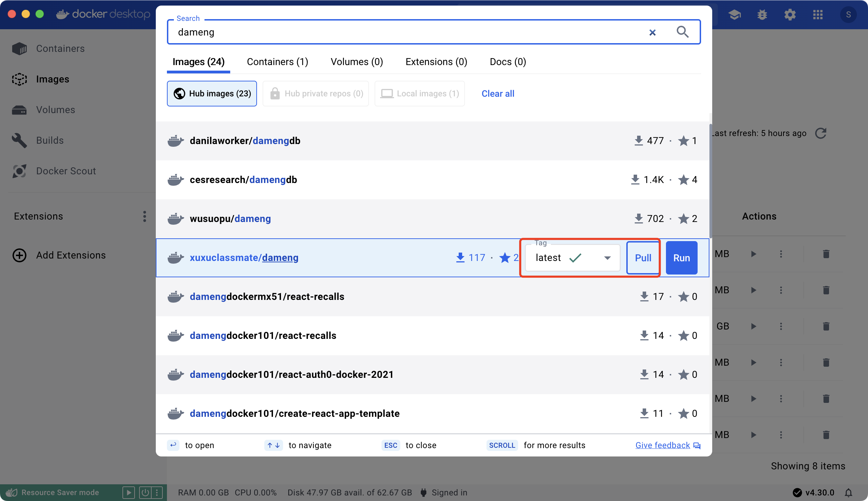Click the magnifier search icon
The height and width of the screenshot is (501, 868).
point(682,32)
